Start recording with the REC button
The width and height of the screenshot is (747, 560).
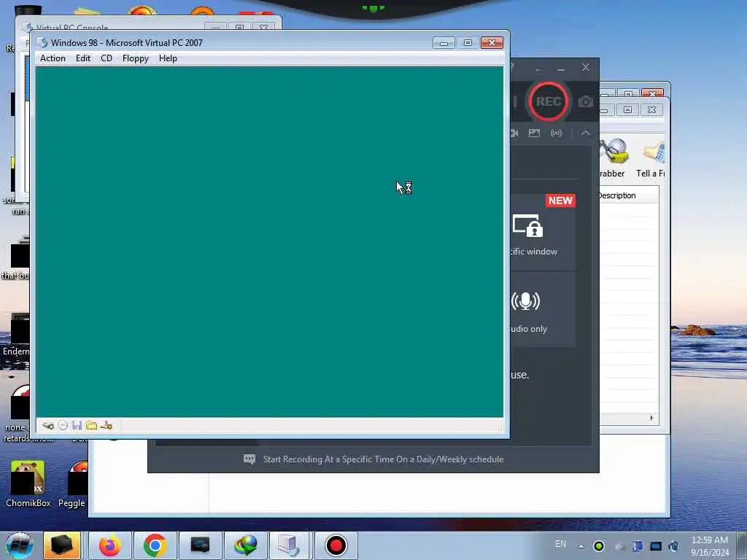(549, 101)
